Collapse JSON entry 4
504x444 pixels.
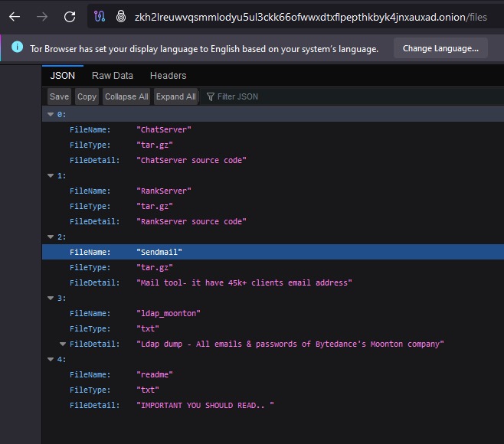(51, 359)
